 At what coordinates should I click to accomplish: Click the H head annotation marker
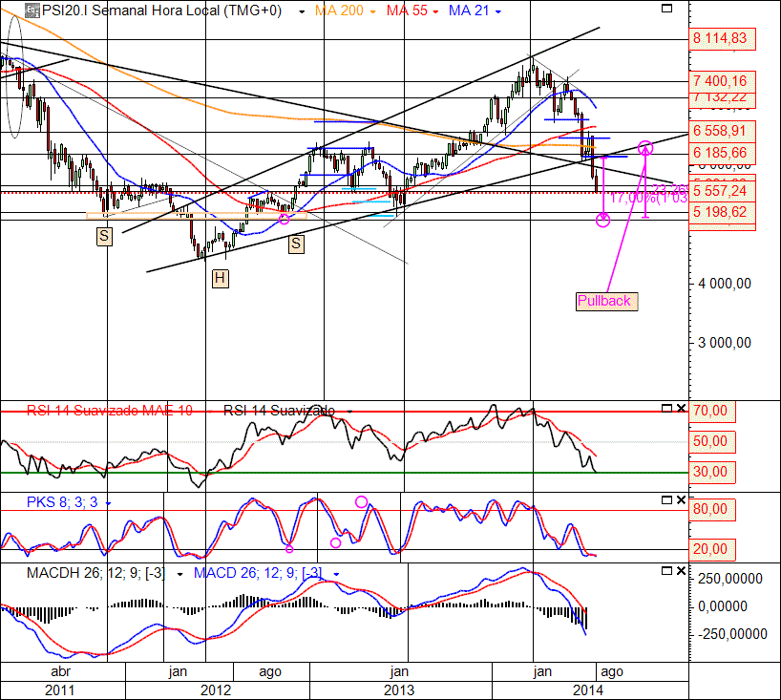pyautogui.click(x=221, y=279)
